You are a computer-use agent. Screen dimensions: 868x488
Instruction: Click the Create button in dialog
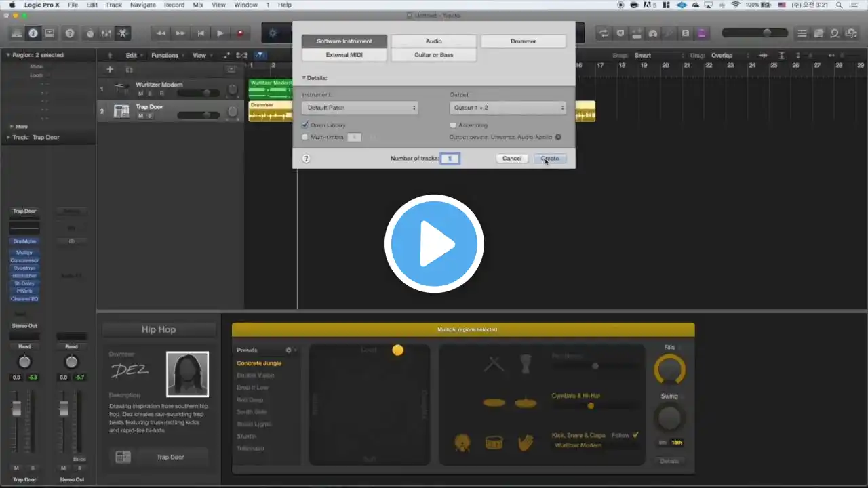click(x=549, y=158)
